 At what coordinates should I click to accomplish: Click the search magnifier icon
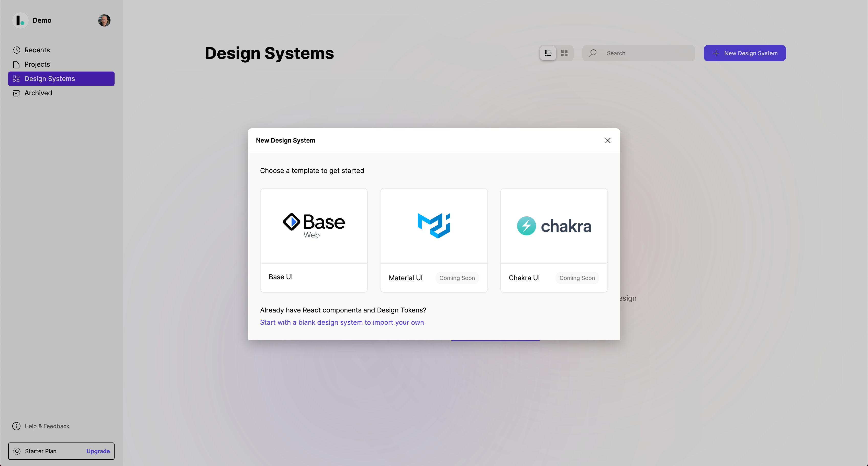pos(593,53)
